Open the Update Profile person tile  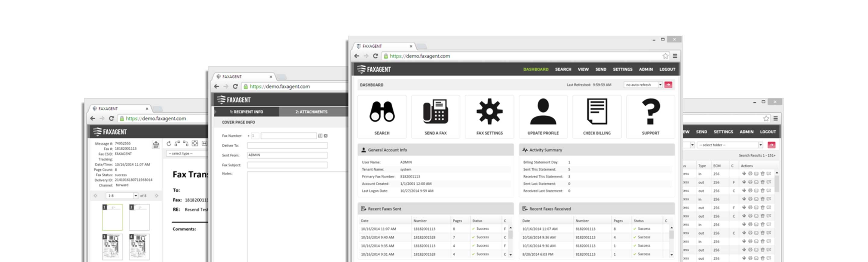(543, 117)
